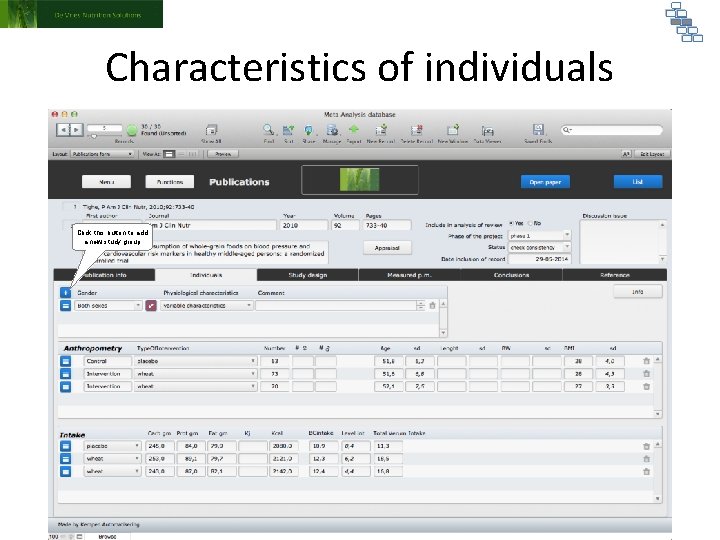Open the Variable characteristics dropdown
The image size is (720, 540).
point(207,305)
